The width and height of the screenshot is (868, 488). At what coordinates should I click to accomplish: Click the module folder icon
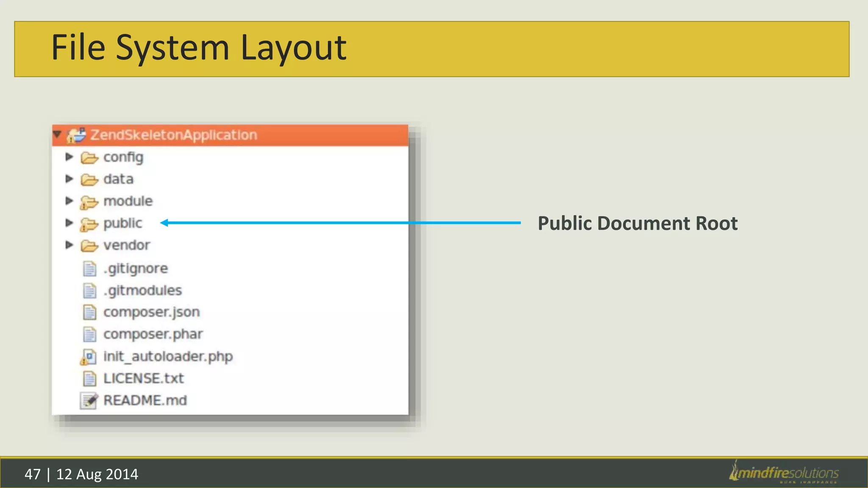89,202
